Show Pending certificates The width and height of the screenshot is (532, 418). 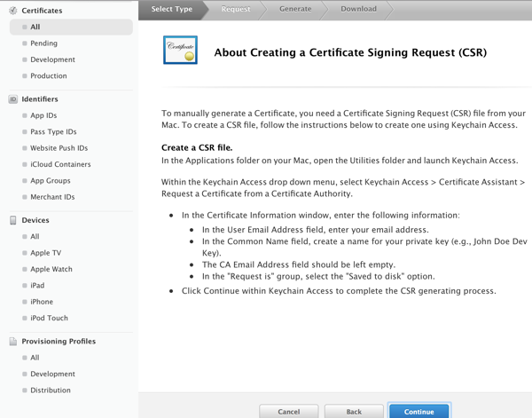[43, 43]
